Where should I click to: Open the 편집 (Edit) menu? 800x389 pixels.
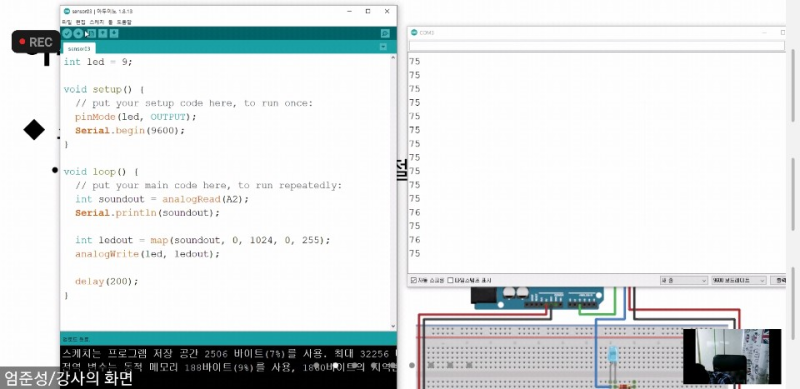point(81,22)
